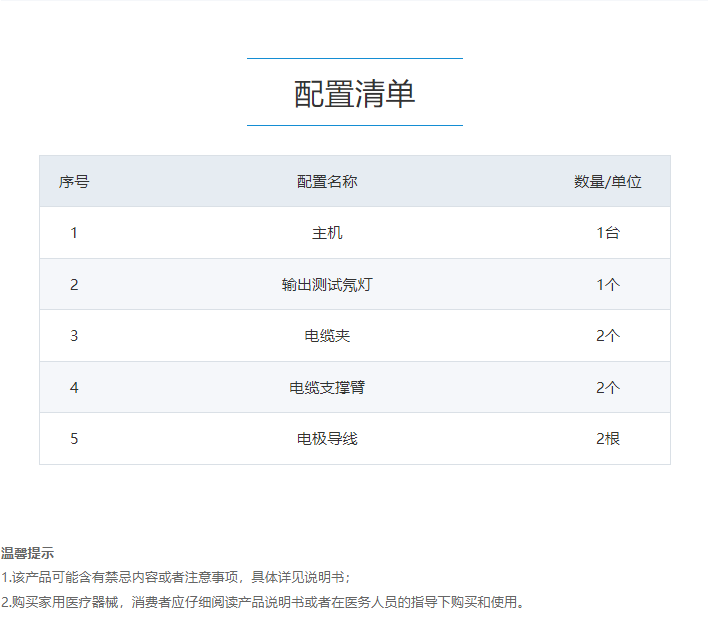The height and width of the screenshot is (638, 708).
Task: Select the first tip about 禁忌内容
Action: click(176, 578)
